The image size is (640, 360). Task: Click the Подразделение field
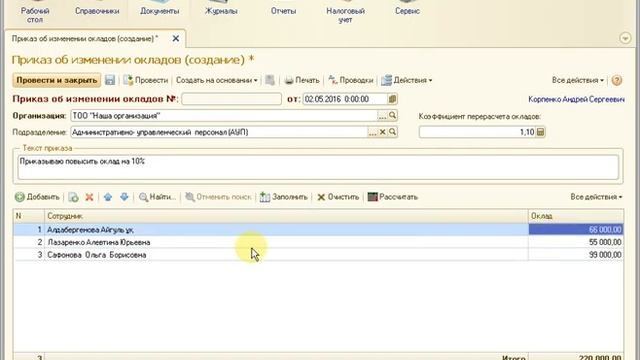click(x=219, y=132)
